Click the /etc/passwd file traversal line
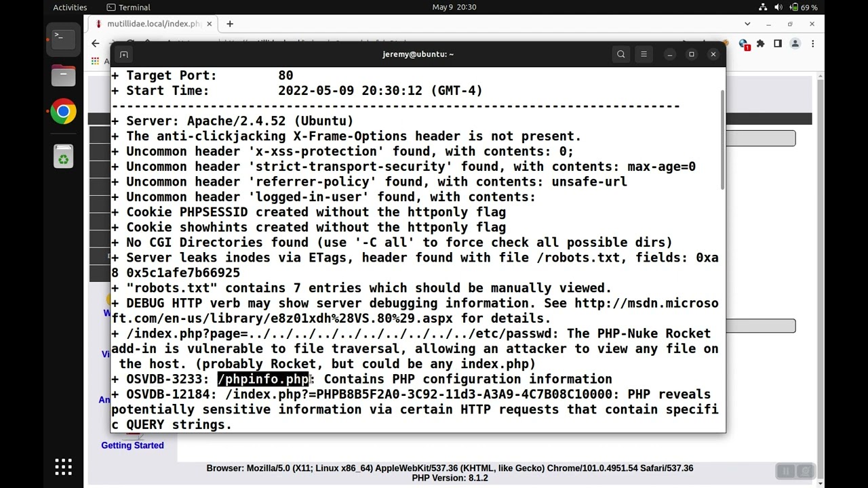The width and height of the screenshot is (868, 488). coord(415,348)
